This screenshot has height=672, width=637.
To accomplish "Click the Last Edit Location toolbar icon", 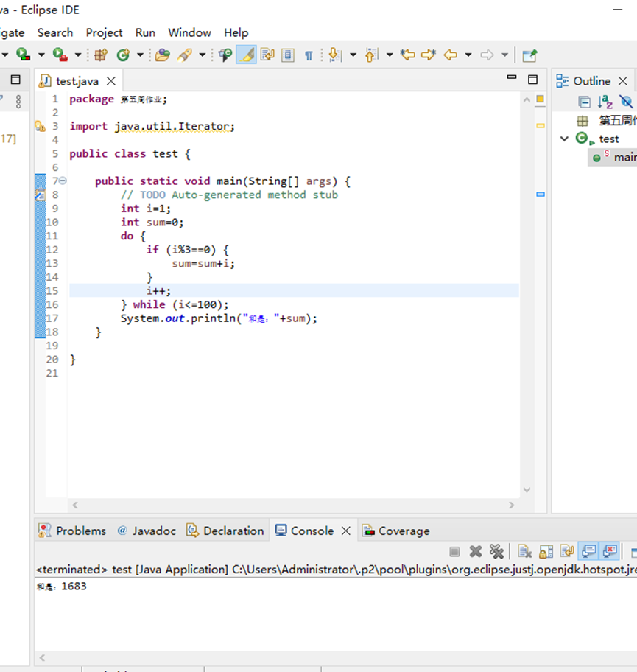I will point(408,55).
